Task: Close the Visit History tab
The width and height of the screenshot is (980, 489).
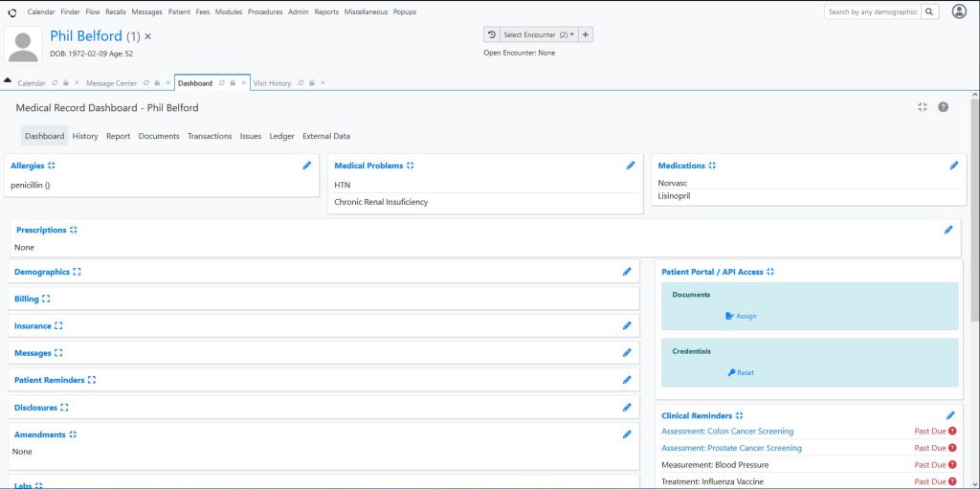Action: click(x=323, y=83)
